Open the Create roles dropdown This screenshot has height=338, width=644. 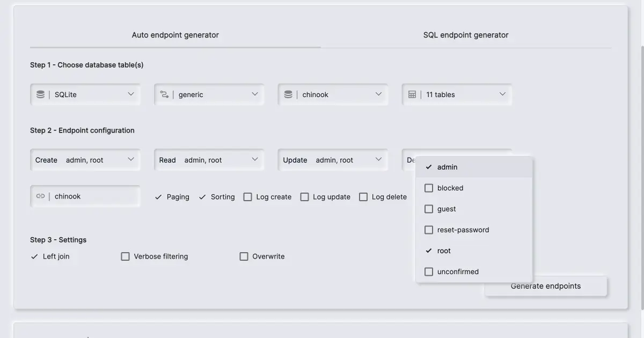click(85, 160)
